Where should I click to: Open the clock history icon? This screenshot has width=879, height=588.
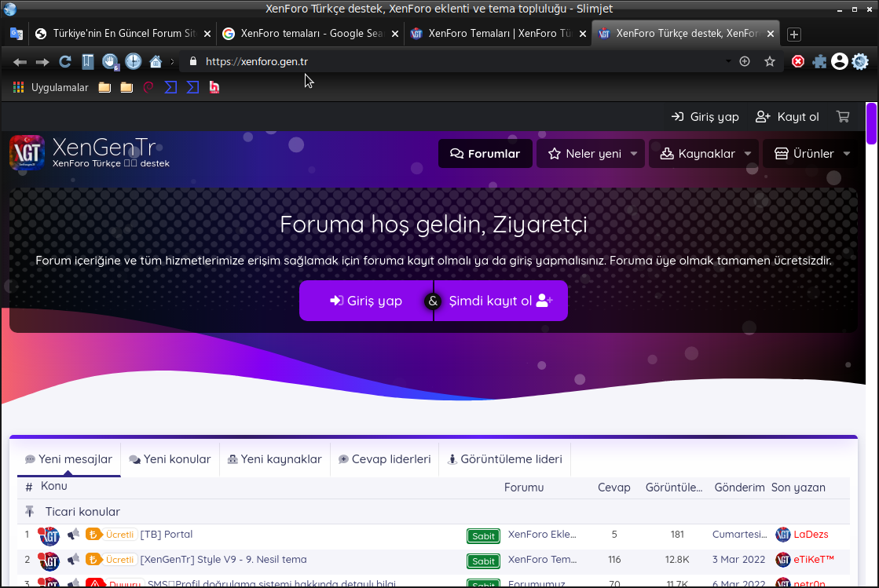(x=134, y=61)
